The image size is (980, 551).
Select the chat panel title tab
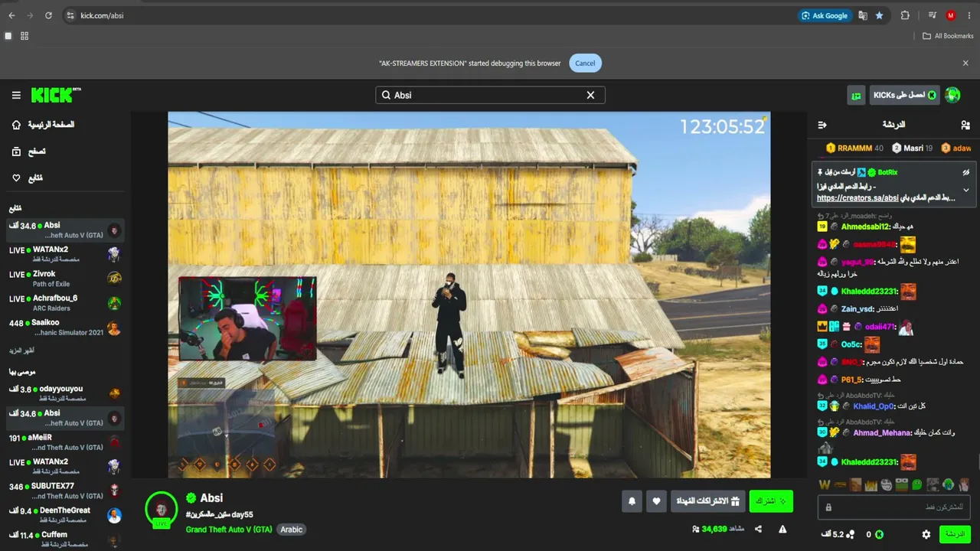coord(893,125)
